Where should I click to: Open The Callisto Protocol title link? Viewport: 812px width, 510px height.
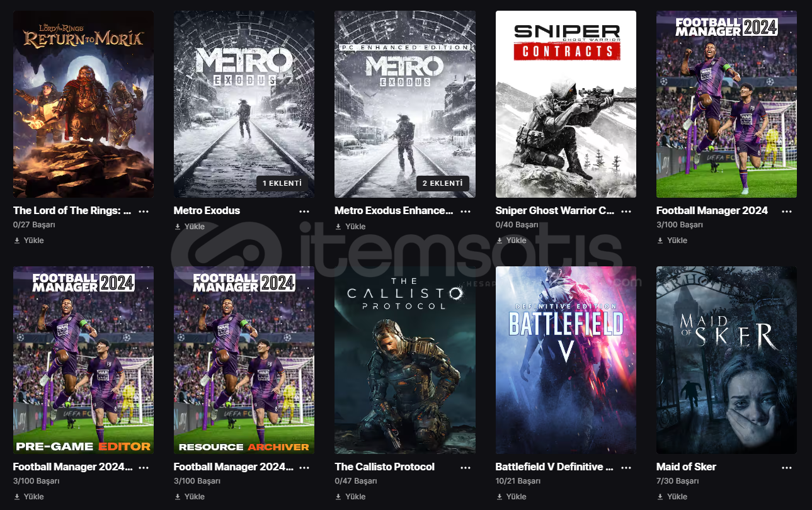pyautogui.click(x=385, y=467)
